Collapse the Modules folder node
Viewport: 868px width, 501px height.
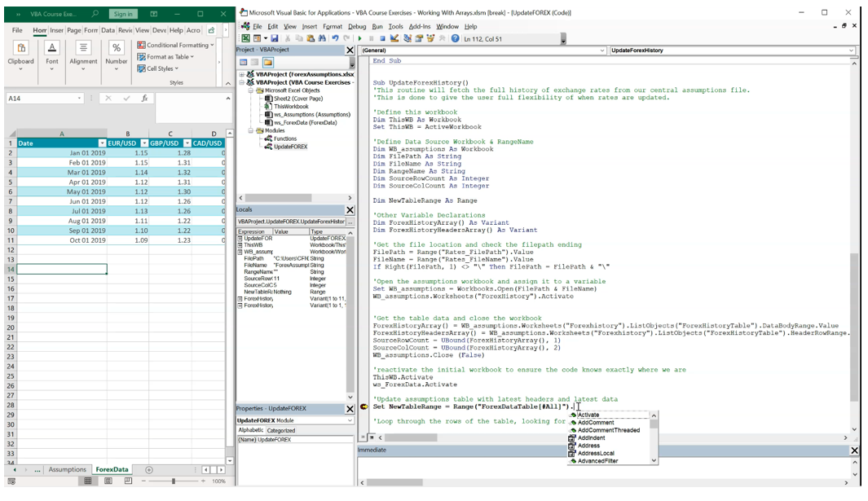(250, 130)
